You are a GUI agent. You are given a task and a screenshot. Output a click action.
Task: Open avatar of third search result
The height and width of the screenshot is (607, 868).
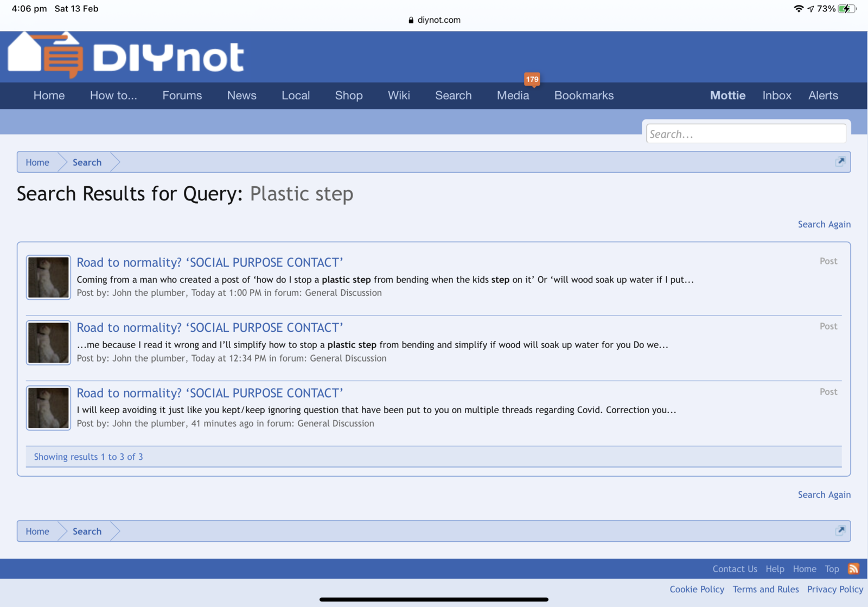(48, 408)
